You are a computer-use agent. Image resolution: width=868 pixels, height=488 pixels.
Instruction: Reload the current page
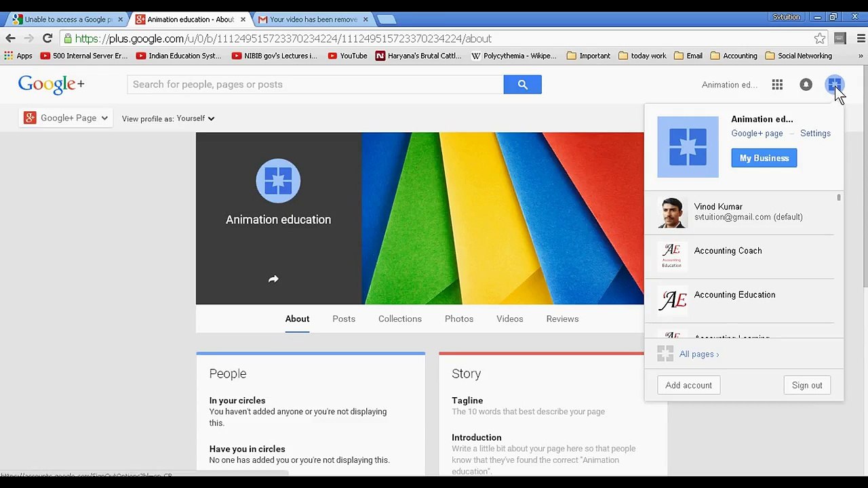tap(47, 39)
